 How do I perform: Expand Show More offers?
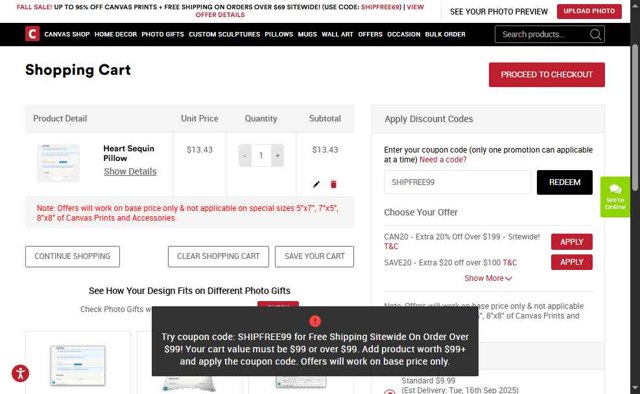click(x=488, y=278)
